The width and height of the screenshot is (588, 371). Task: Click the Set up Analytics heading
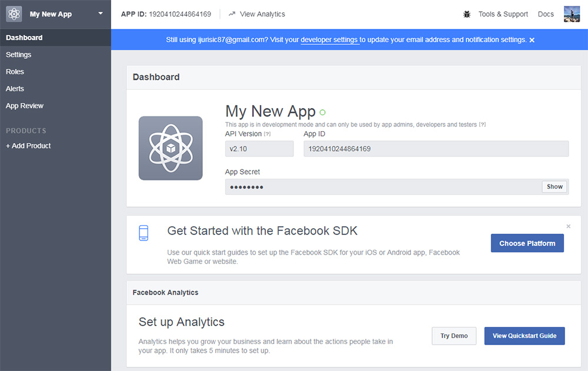tap(182, 322)
